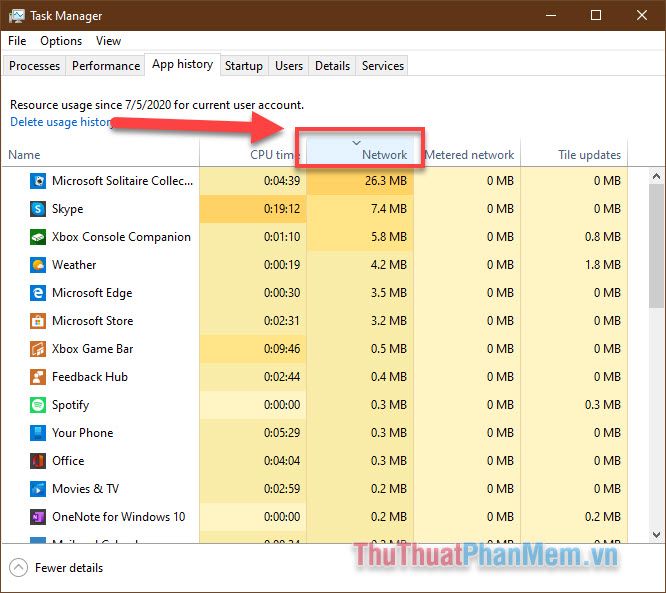Select the App history tab
Image resolution: width=666 pixels, height=593 pixels.
[x=182, y=64]
